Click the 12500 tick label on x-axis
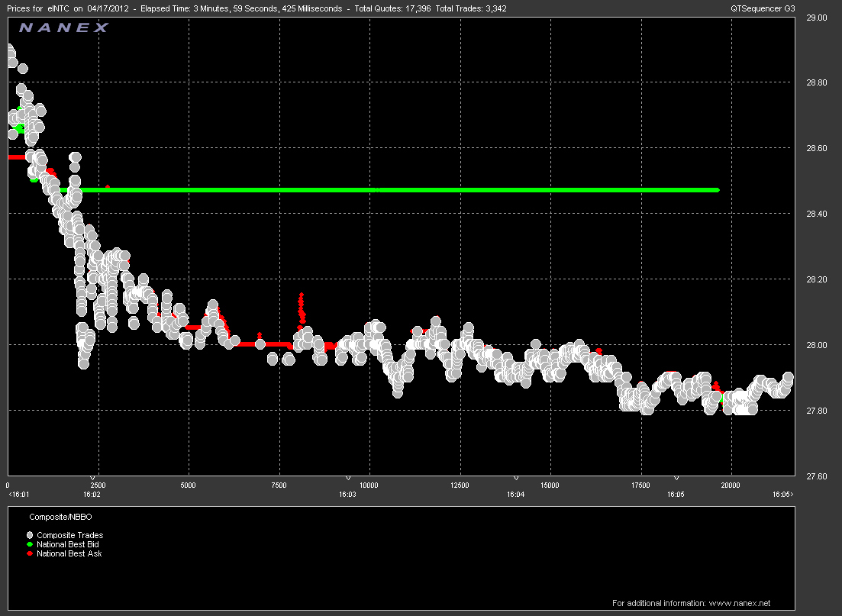The image size is (842, 616). click(x=460, y=485)
